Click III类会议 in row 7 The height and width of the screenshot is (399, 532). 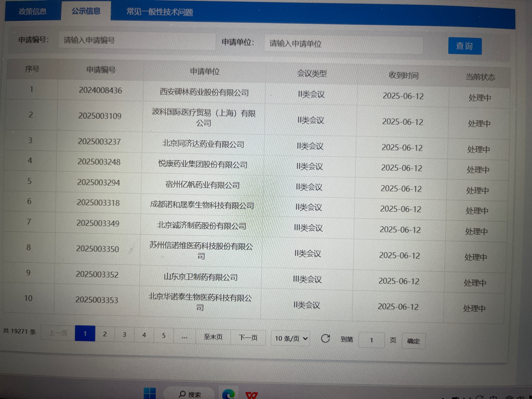(x=309, y=228)
